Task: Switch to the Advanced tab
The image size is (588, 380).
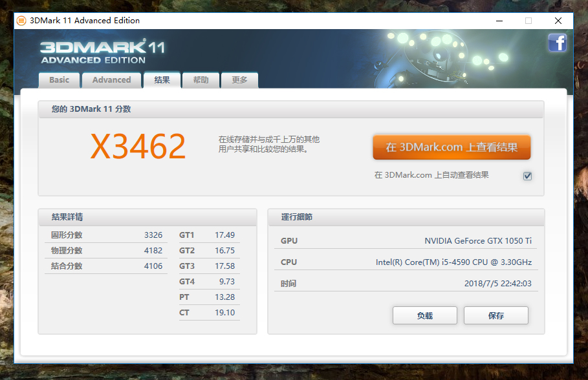Action: (112, 80)
